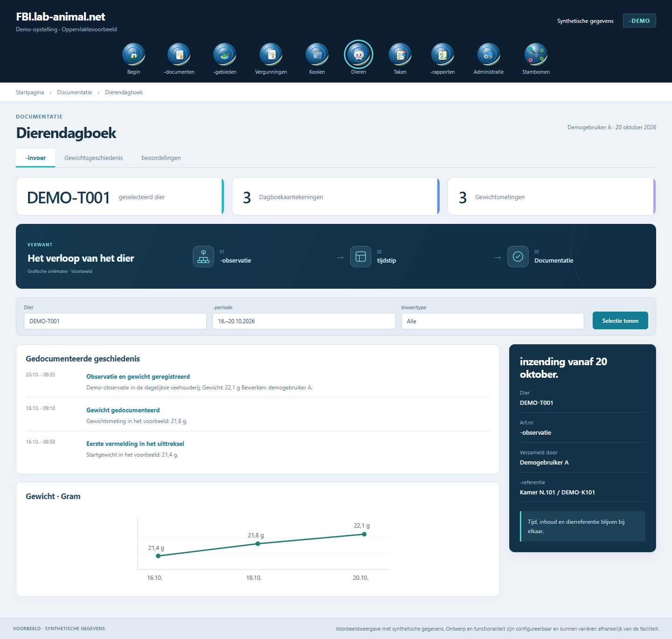Open the Administratie navigation icon
The width and height of the screenshot is (672, 639).
tap(489, 55)
